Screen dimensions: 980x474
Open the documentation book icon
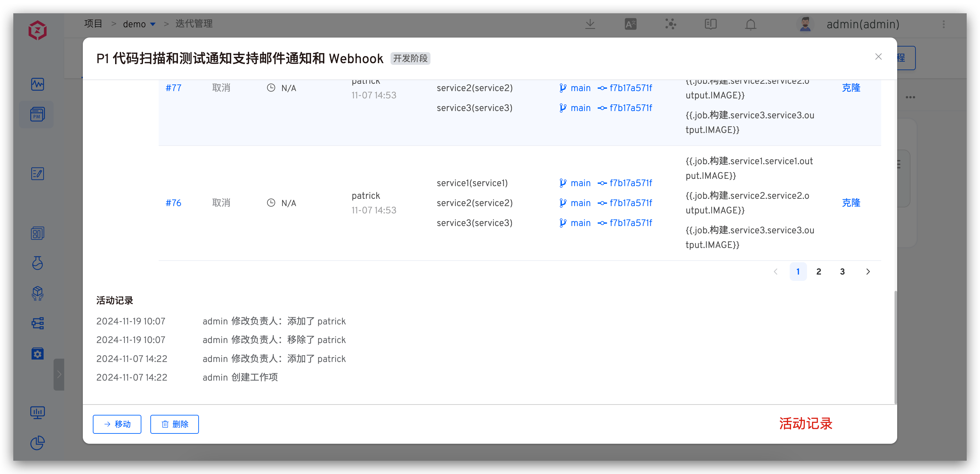(710, 24)
